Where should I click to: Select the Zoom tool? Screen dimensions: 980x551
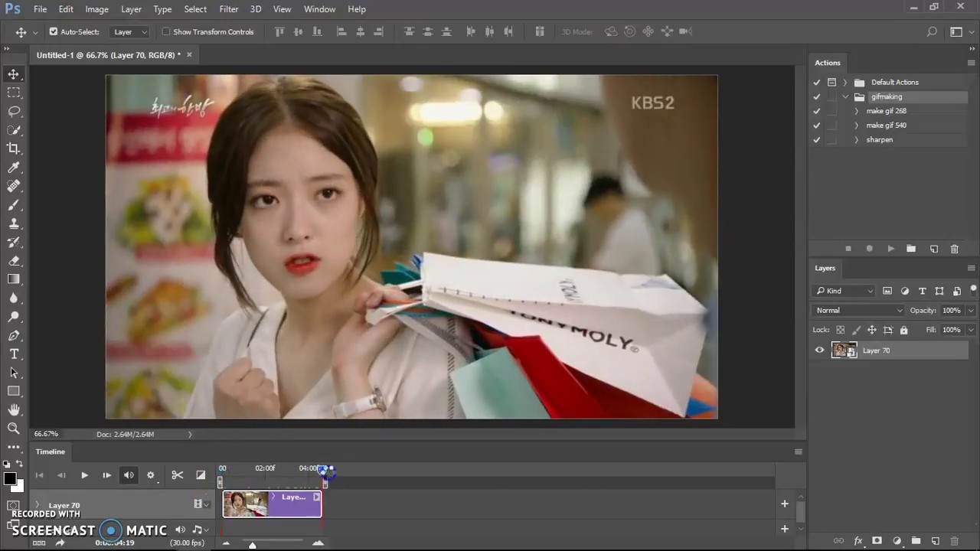click(14, 429)
